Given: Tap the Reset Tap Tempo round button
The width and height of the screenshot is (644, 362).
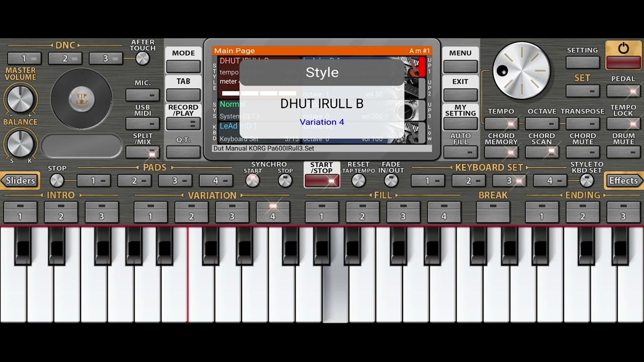Looking at the screenshot, I should pos(358,180).
